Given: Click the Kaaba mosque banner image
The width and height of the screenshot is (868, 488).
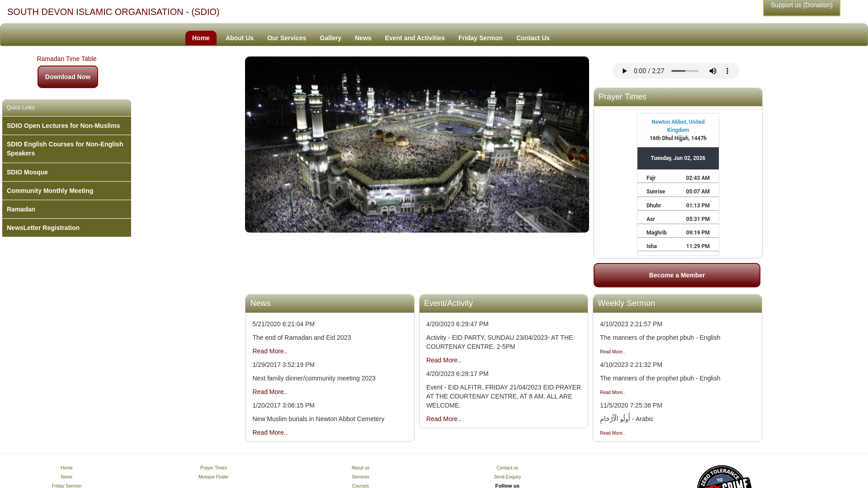Looking at the screenshot, I should click(x=417, y=145).
